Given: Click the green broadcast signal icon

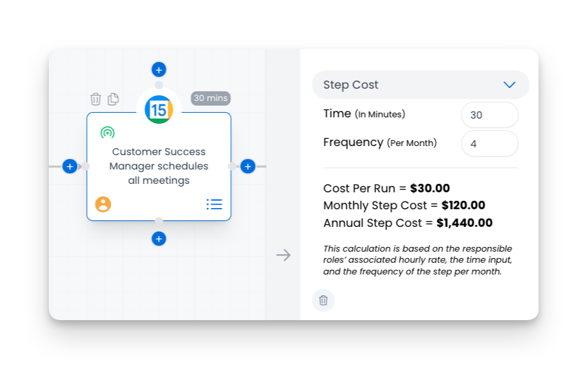Looking at the screenshot, I should 108,133.
